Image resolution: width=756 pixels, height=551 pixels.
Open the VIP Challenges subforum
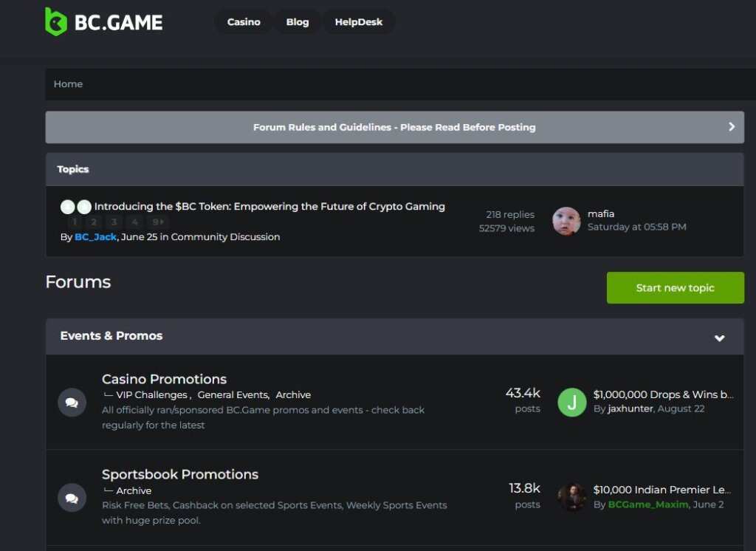pos(151,395)
